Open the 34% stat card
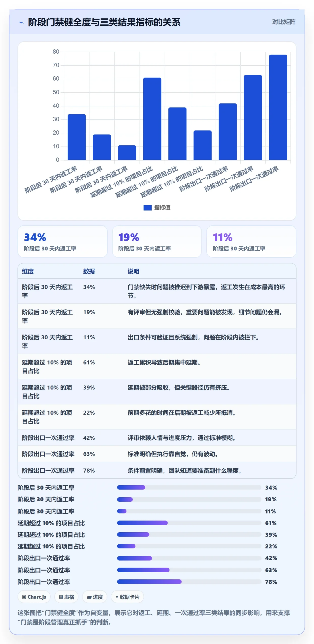This screenshot has height=644, width=314. click(62, 241)
